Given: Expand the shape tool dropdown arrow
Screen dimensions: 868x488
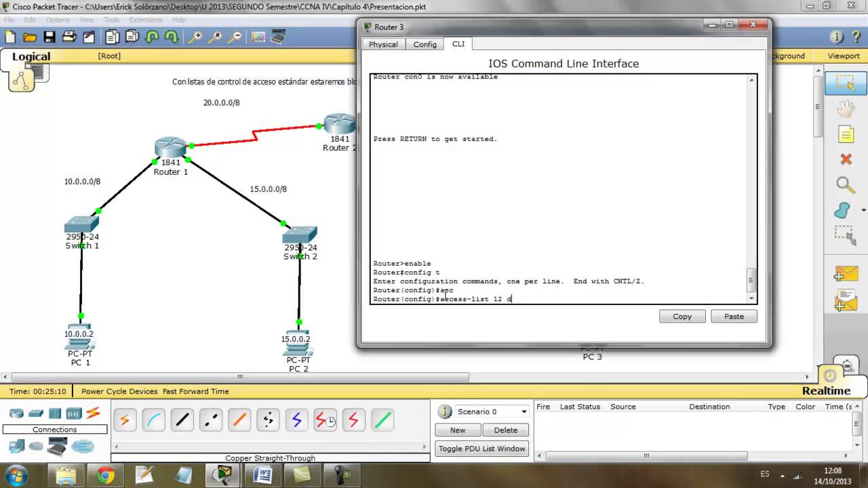Looking at the screenshot, I should tap(863, 211).
